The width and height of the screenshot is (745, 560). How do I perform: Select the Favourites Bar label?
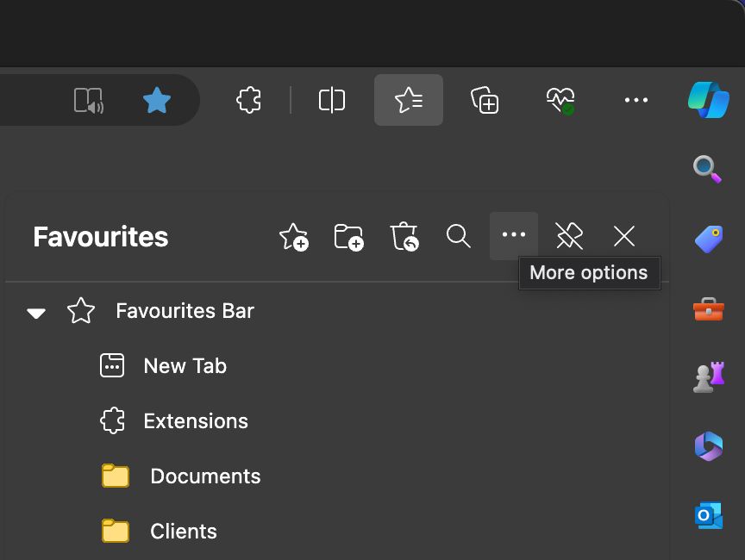pyautogui.click(x=185, y=311)
